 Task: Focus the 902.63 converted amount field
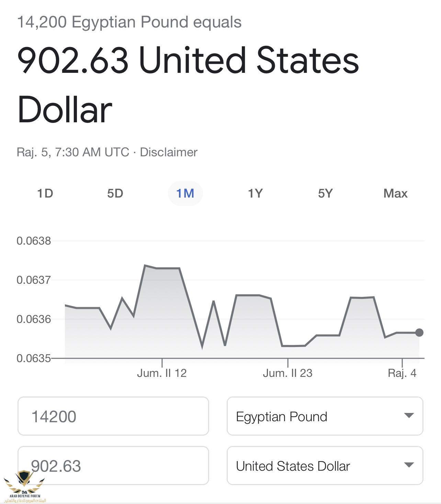pyautogui.click(x=113, y=466)
